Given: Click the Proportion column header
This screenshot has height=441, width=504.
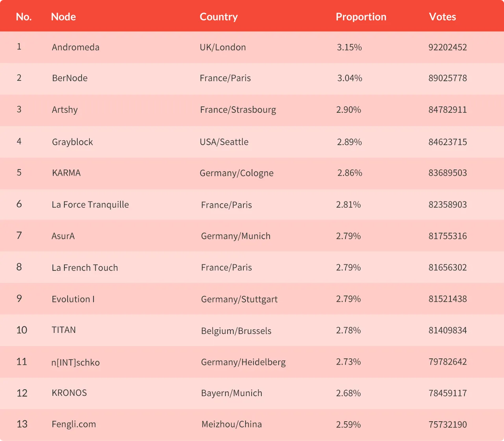Looking at the screenshot, I should pos(361,17).
